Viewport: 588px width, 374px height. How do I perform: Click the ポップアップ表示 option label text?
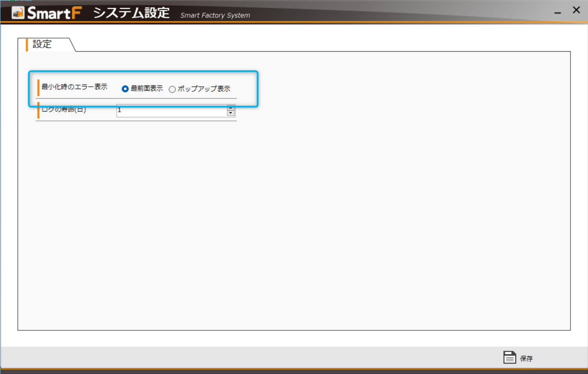coord(204,89)
